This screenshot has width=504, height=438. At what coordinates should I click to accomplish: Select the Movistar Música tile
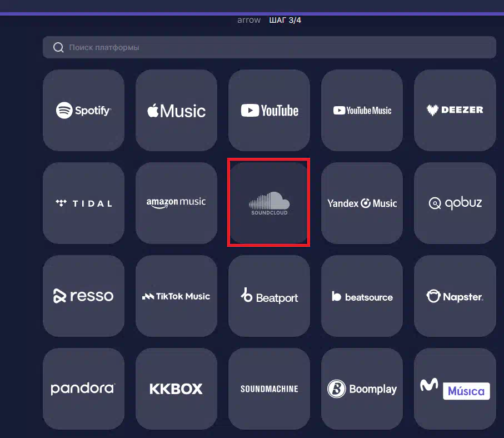(x=455, y=389)
